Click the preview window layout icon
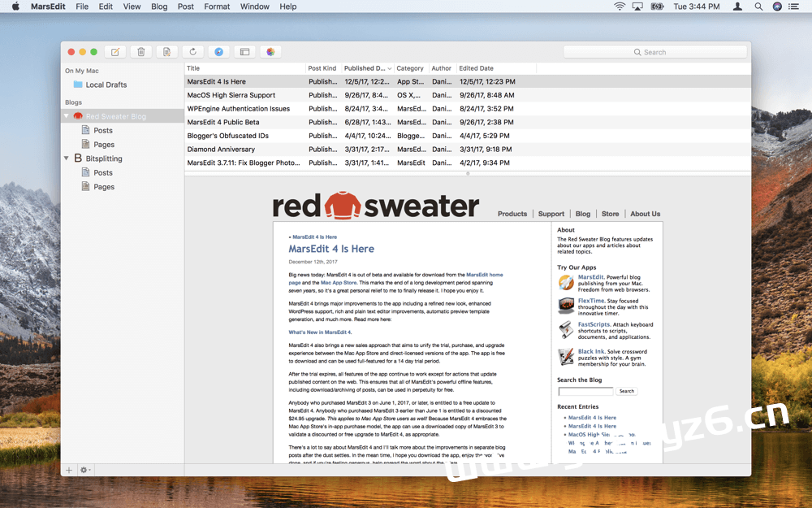The height and width of the screenshot is (508, 812). tap(244, 51)
